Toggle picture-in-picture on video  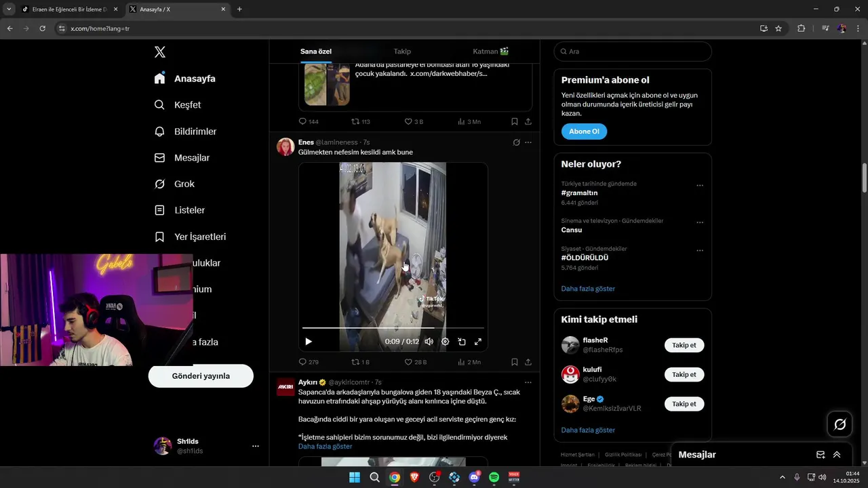click(x=462, y=342)
